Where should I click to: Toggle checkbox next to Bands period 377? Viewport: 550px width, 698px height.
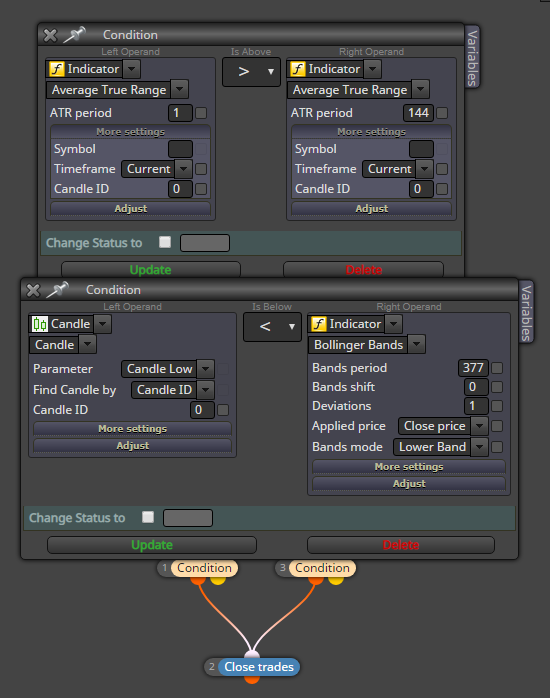click(497, 368)
